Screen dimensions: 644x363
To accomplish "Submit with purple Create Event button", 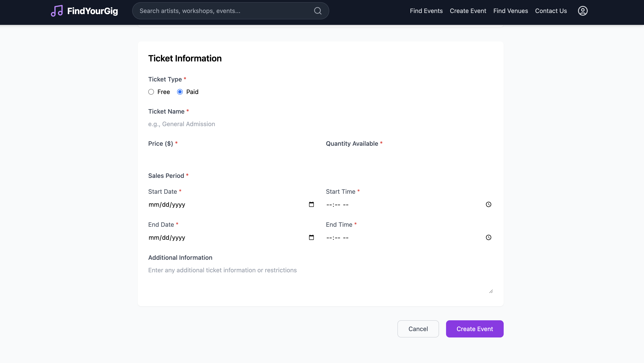I will pos(474,329).
